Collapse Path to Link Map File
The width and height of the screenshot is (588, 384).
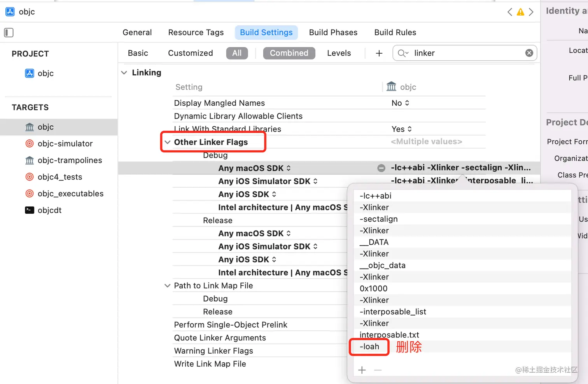tap(167, 286)
